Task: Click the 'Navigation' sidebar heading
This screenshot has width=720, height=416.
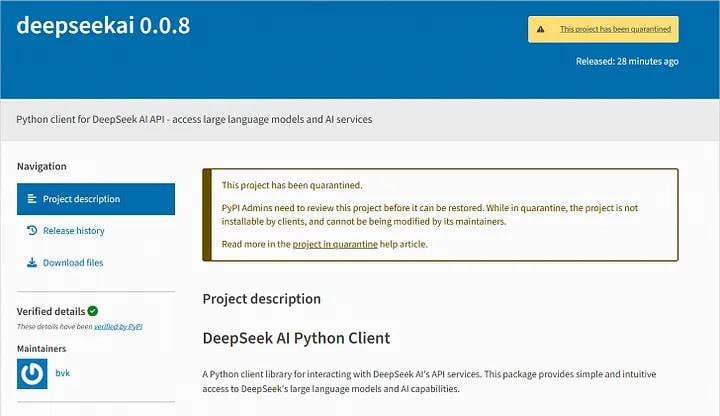Action: point(42,166)
